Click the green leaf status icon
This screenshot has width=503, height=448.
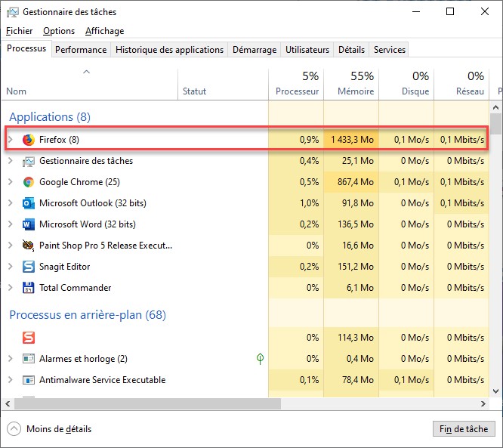pos(261,359)
